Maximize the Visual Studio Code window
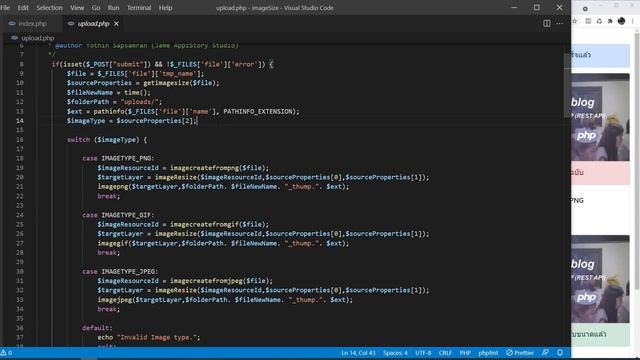Image resolution: width=640 pixels, height=360 pixels. (x=537, y=8)
